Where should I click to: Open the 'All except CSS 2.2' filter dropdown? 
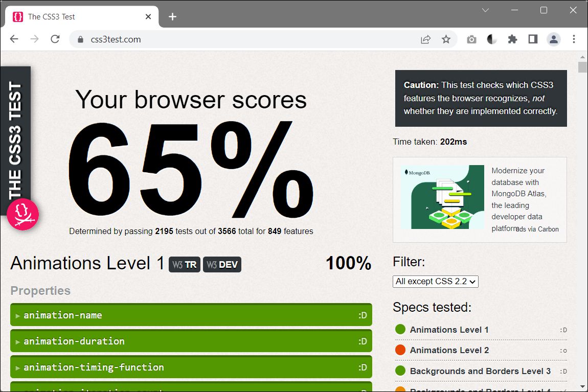coord(435,281)
